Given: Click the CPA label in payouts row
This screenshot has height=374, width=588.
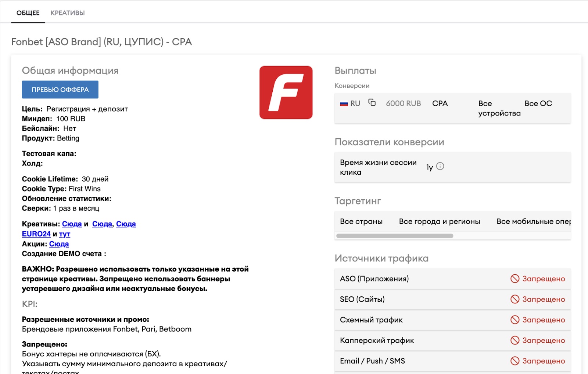Looking at the screenshot, I should pyautogui.click(x=440, y=104).
